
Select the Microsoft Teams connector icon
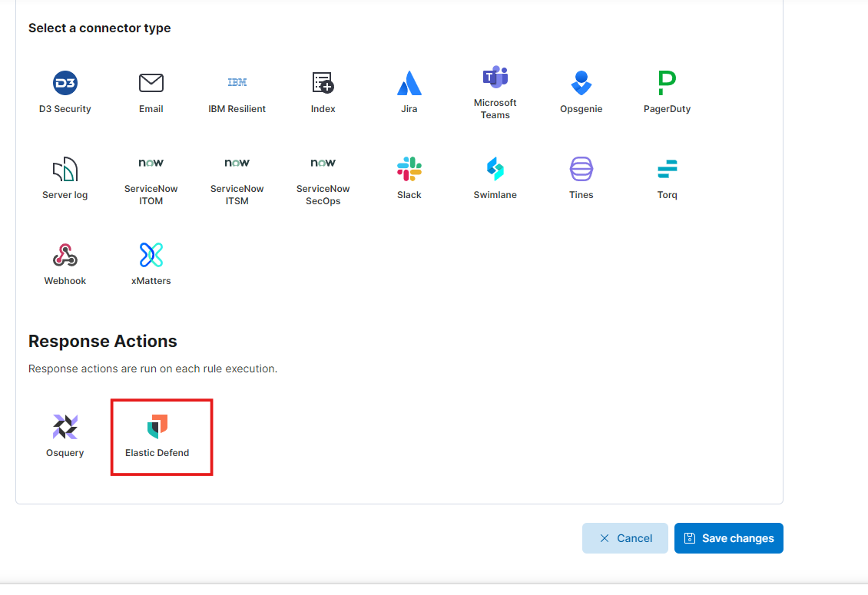(495, 77)
